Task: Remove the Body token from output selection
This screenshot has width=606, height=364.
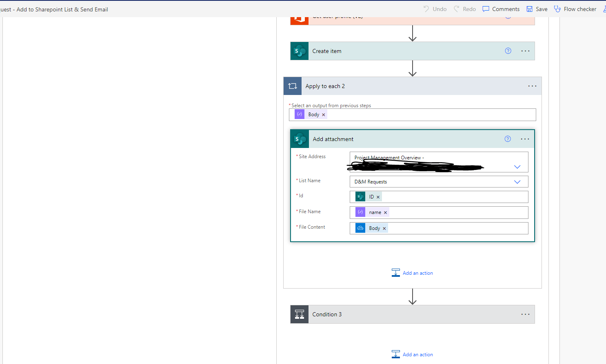Action: click(x=324, y=115)
